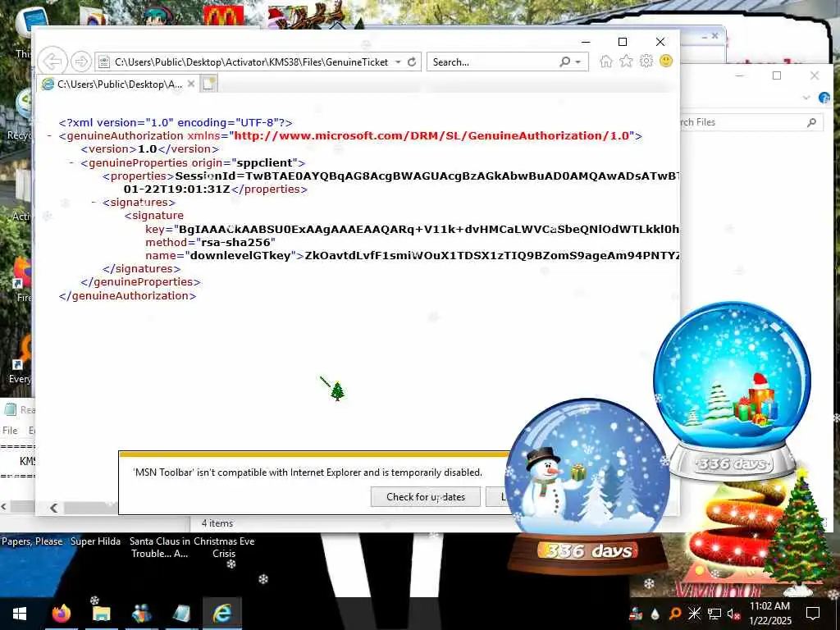Click into the Search... field
This screenshot has width=840, height=630.
tap(493, 62)
